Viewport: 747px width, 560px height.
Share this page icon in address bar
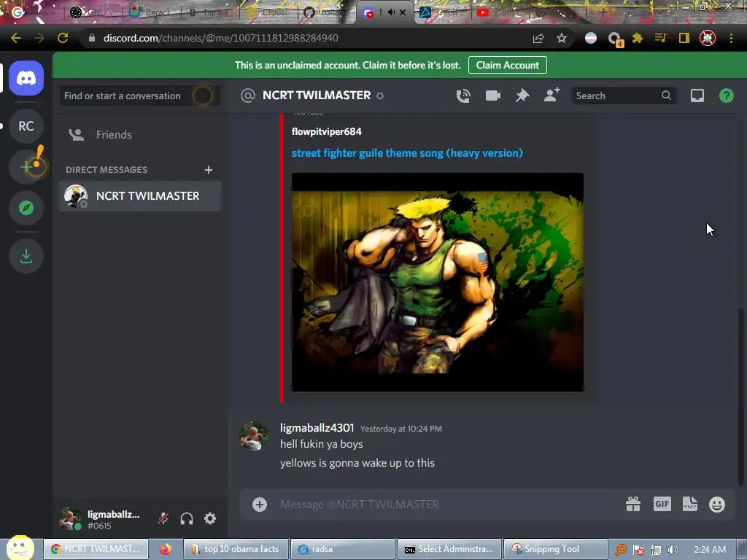(538, 38)
